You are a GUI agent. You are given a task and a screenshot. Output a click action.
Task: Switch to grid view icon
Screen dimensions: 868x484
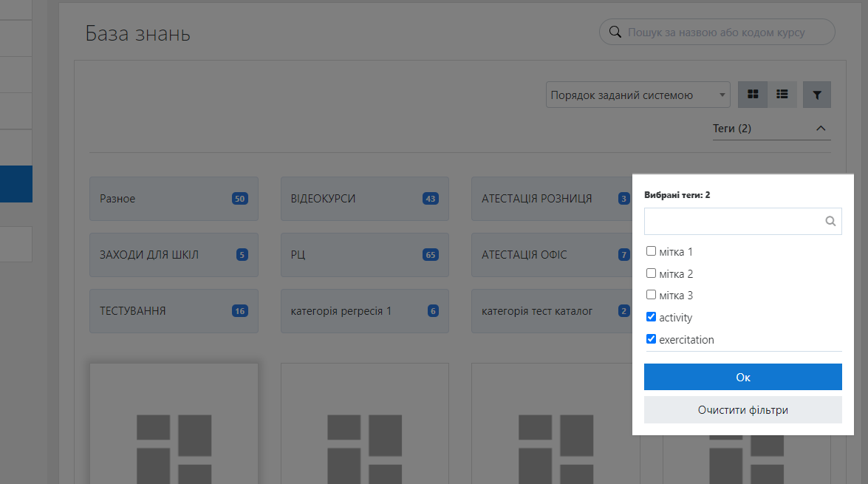753,95
